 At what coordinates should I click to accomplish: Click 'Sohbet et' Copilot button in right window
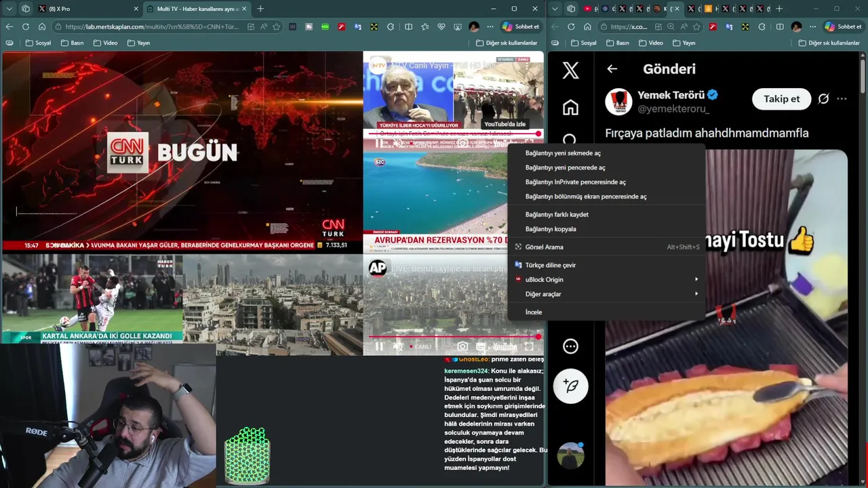(843, 26)
